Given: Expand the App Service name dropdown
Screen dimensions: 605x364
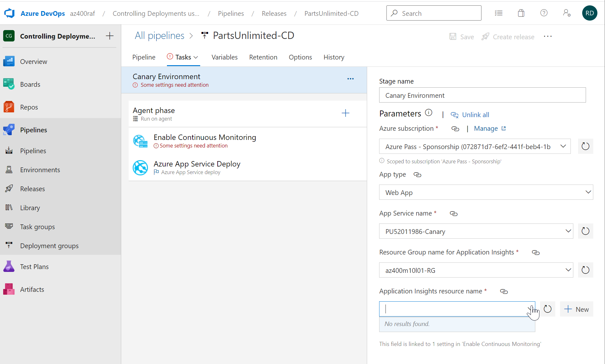Looking at the screenshot, I should tap(567, 231).
